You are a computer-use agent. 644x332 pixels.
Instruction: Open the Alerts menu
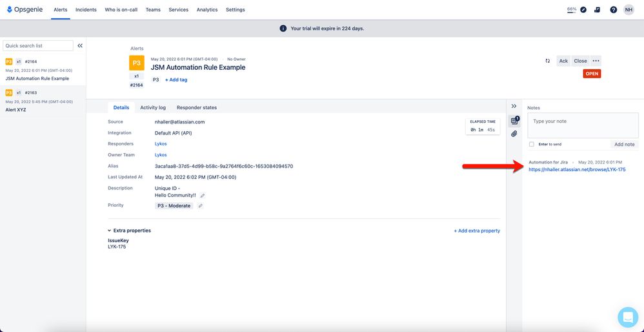point(61,10)
